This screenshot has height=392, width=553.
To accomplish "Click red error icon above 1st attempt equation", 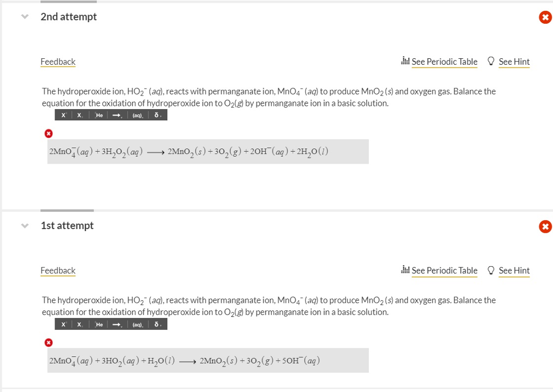I will click(49, 342).
